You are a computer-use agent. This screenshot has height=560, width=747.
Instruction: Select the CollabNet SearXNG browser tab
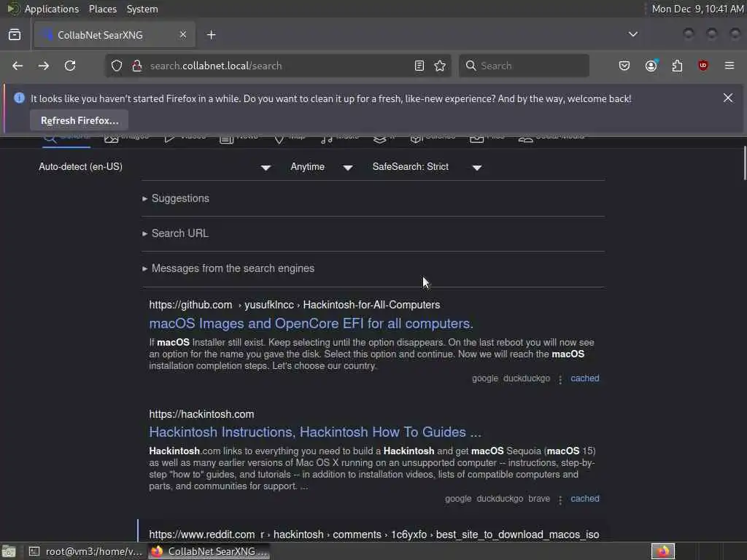115,35
